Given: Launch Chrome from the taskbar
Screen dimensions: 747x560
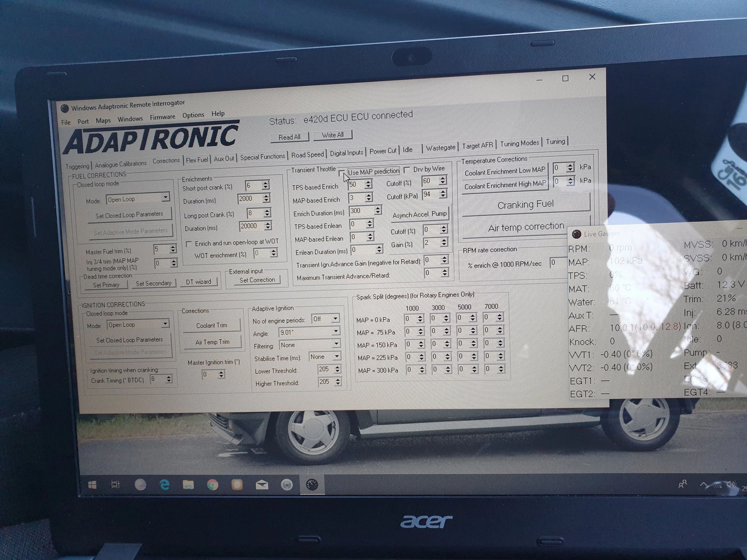Looking at the screenshot, I should pos(212,485).
